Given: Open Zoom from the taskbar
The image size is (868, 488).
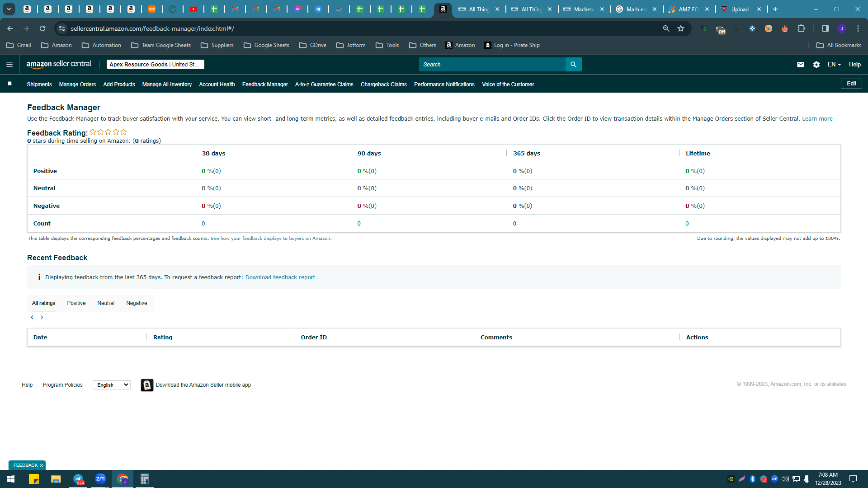Looking at the screenshot, I should [100, 479].
